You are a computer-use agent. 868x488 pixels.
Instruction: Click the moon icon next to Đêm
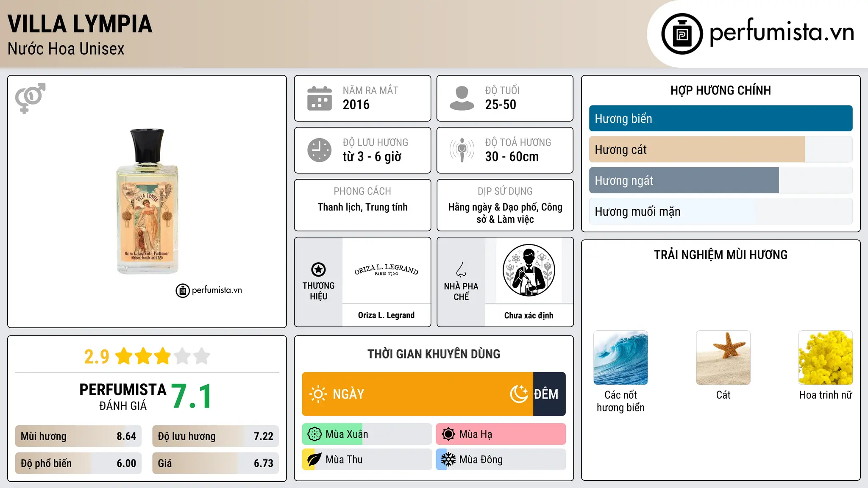pos(519,394)
